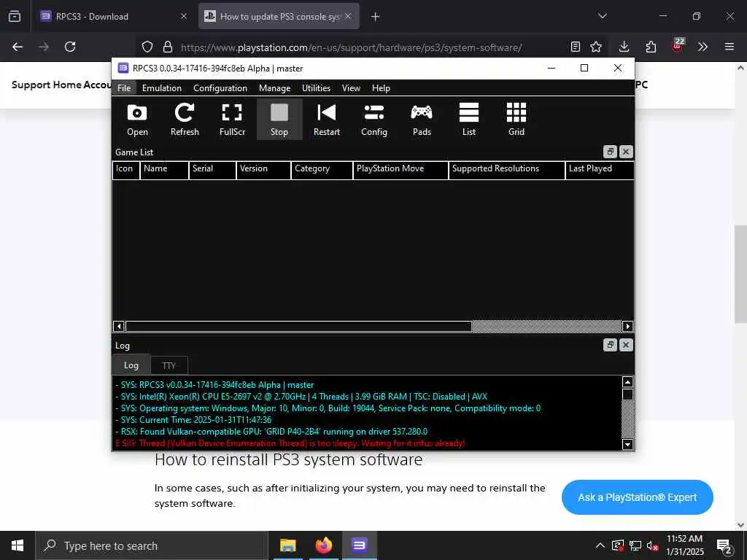The image size is (747, 560).
Task: Refresh the game list in RPCS3
Action: [x=185, y=120]
